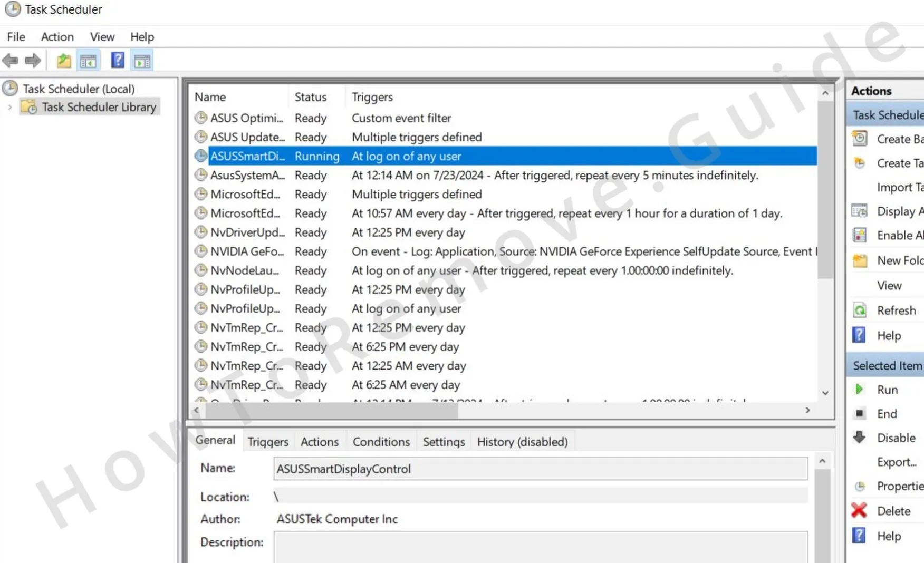924x563 pixels.
Task: Click the Forward arrow toolbar icon
Action: [33, 61]
